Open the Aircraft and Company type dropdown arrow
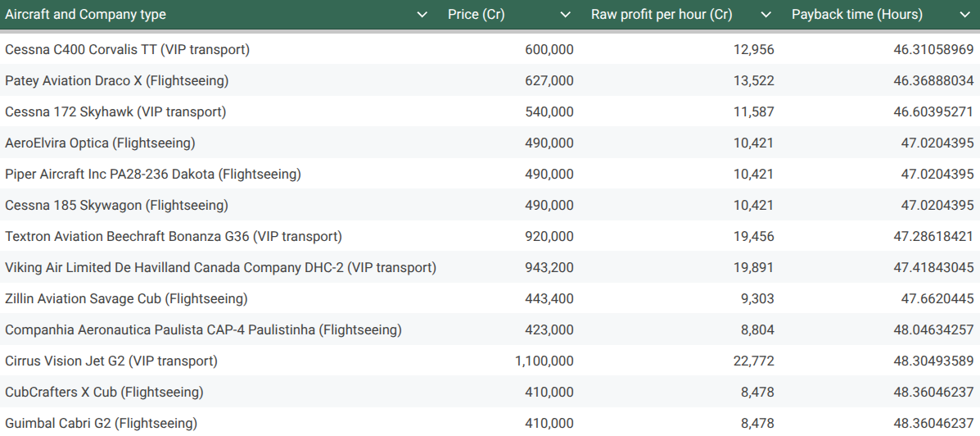The height and width of the screenshot is (436, 980). point(422,15)
